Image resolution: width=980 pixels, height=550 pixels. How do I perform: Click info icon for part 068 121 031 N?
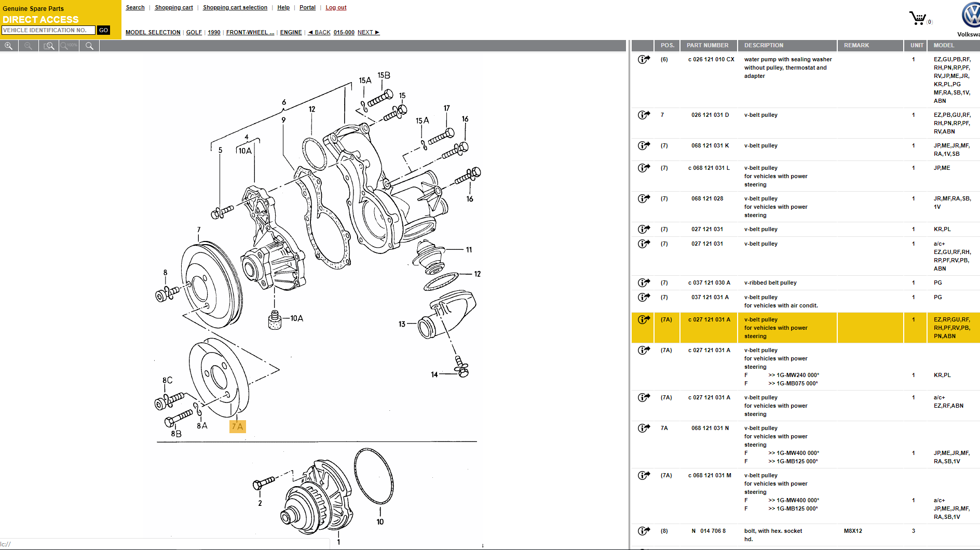tap(644, 428)
